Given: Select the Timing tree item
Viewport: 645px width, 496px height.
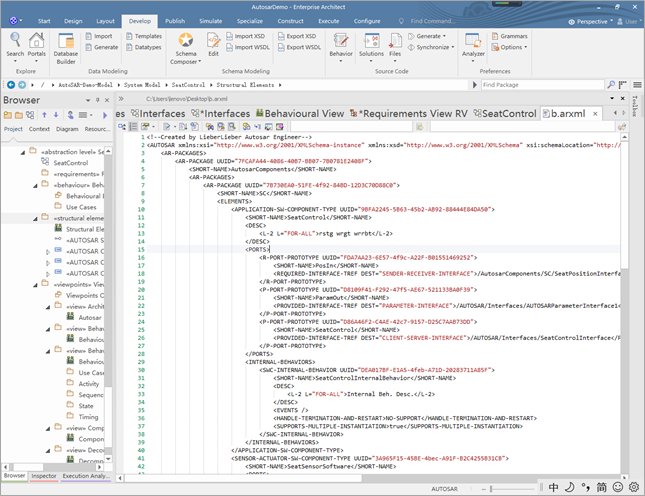Looking at the screenshot, I should click(x=88, y=417).
